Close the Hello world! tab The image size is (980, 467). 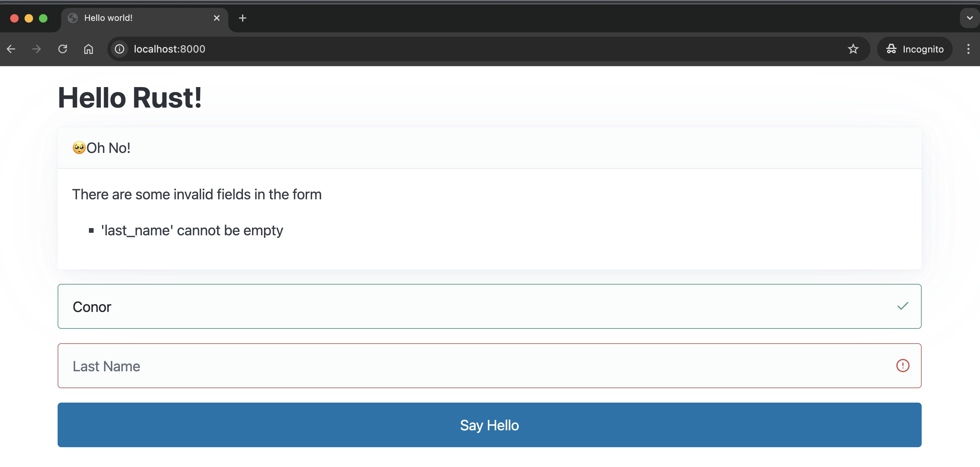point(217,18)
